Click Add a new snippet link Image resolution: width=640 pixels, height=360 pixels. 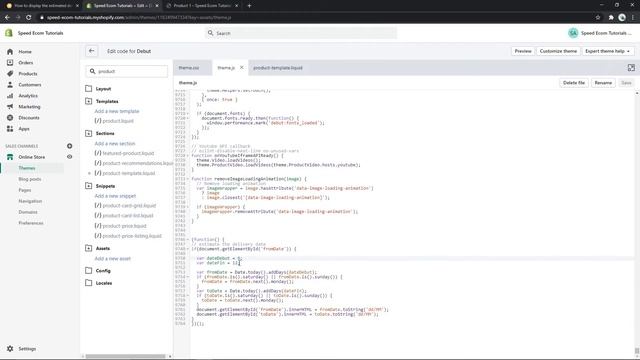coord(115,196)
